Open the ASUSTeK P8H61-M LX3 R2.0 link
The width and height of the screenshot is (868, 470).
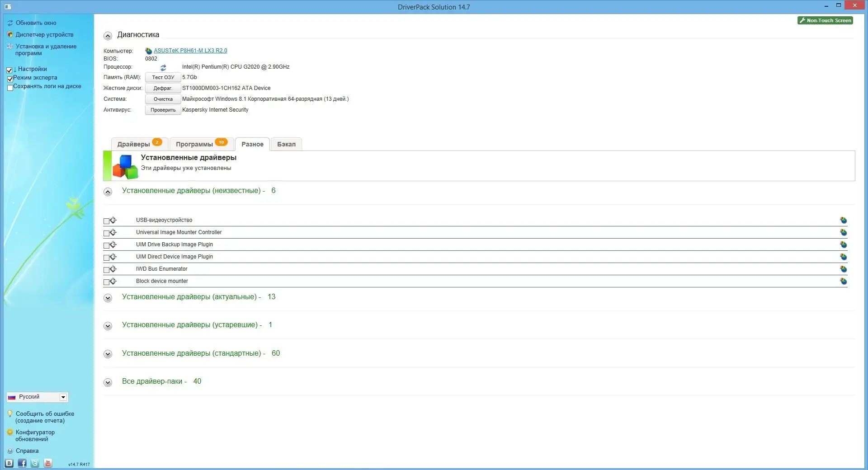click(190, 51)
